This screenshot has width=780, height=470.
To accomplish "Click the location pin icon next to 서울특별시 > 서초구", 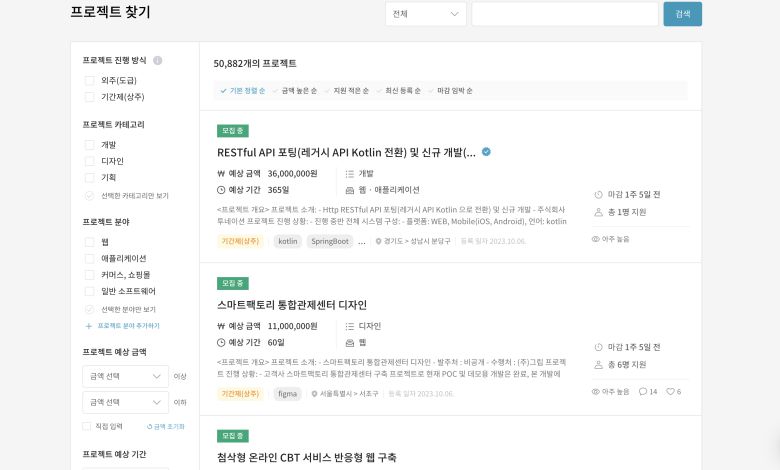I will (312, 394).
